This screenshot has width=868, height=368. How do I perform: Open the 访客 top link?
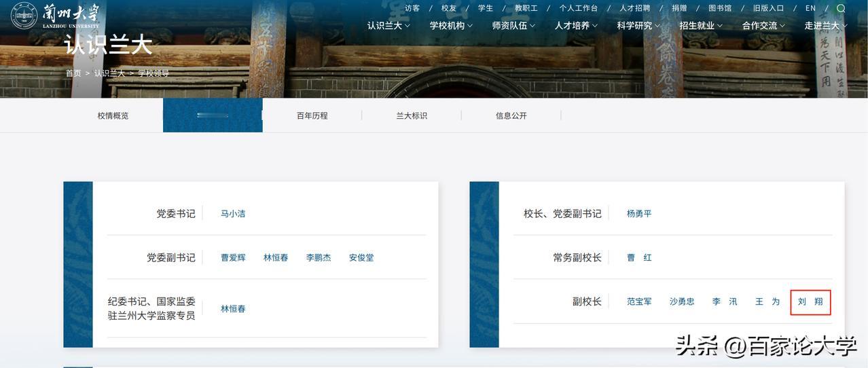(412, 8)
